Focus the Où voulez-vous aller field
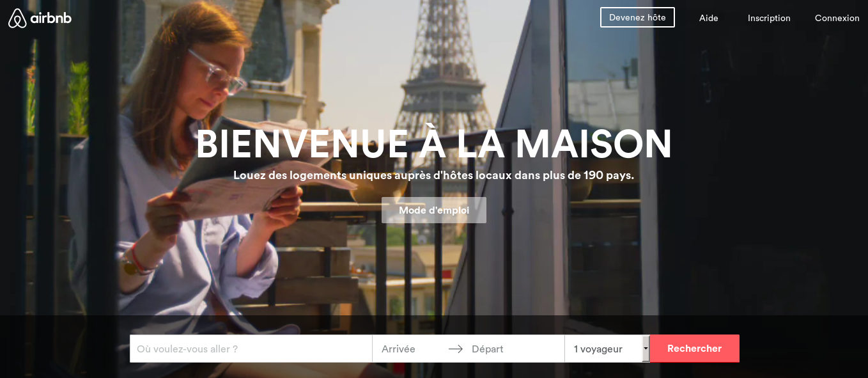 click(251, 349)
